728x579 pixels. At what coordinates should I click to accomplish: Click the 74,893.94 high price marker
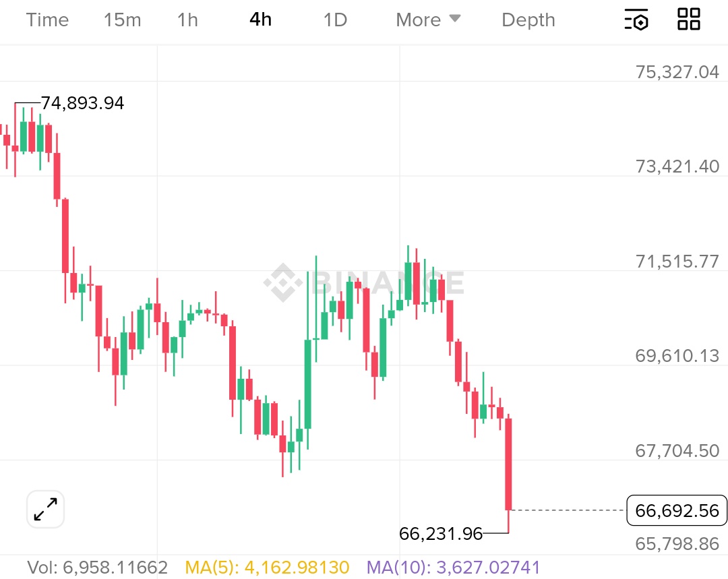(x=82, y=103)
